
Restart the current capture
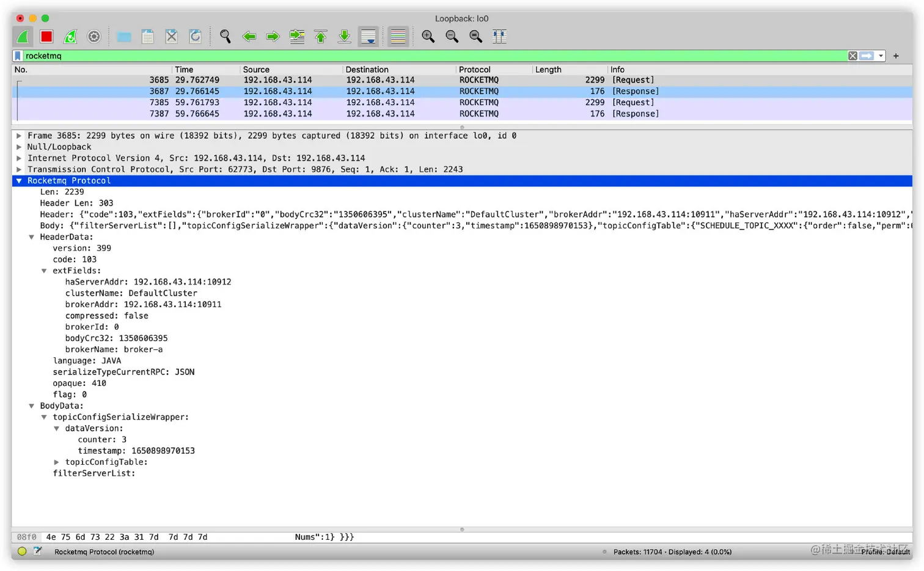[71, 37]
